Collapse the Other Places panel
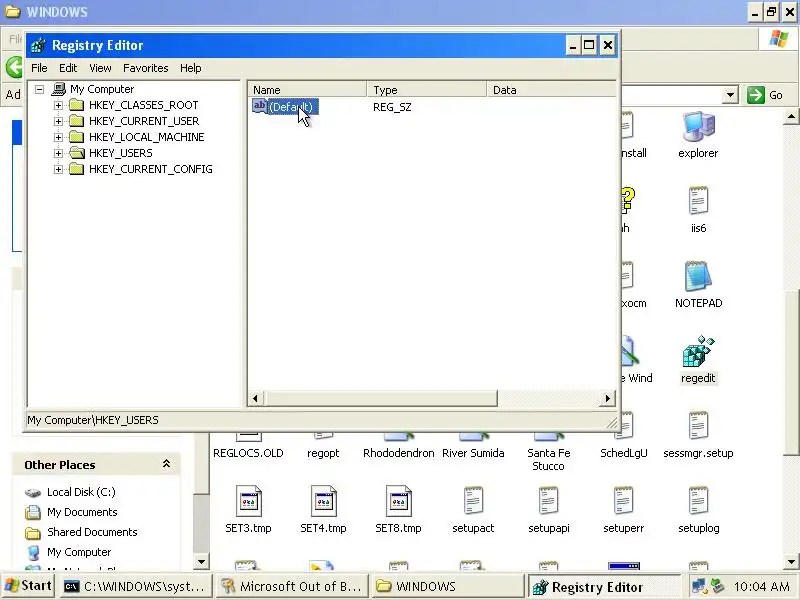This screenshot has height=600, width=800. (x=166, y=464)
